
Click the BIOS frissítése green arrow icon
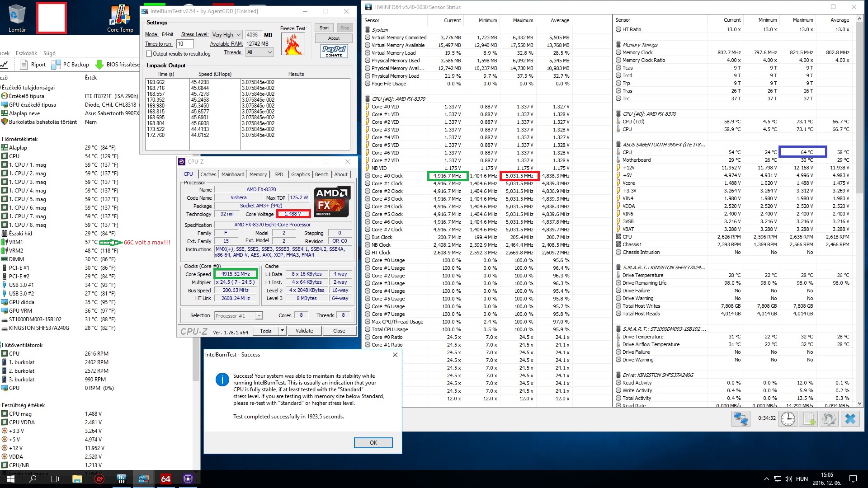point(99,65)
